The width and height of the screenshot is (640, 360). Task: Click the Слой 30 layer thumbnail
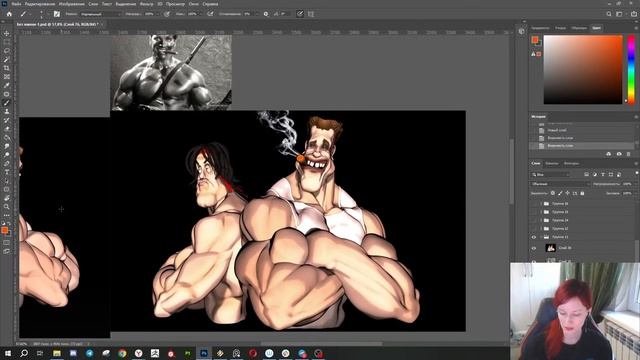tap(550, 248)
